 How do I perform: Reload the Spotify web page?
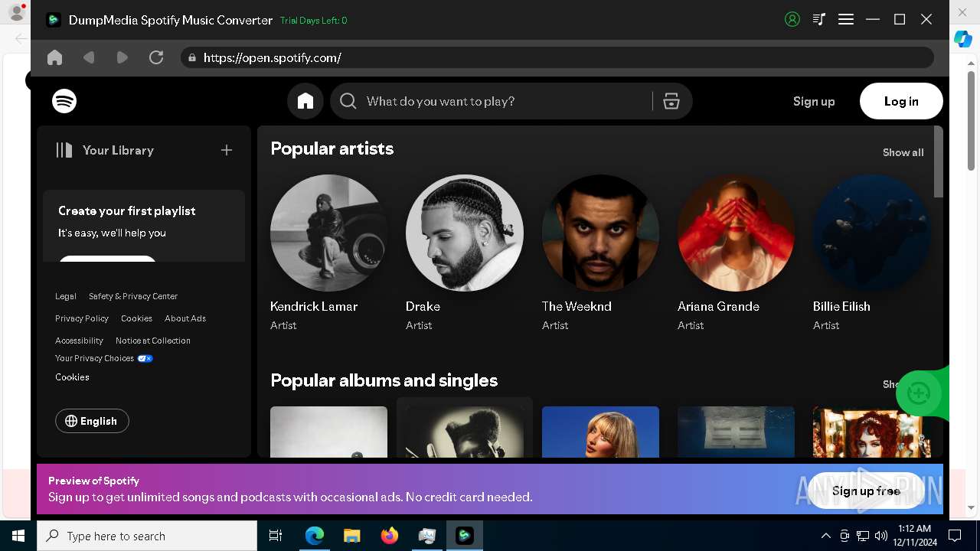click(x=156, y=57)
